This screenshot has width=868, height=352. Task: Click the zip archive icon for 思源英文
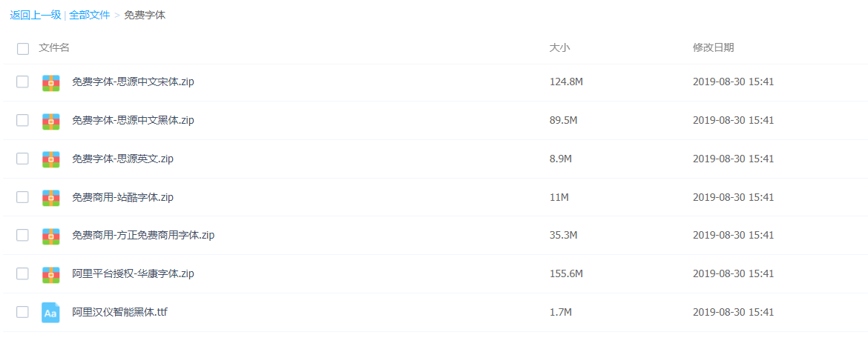click(x=51, y=159)
